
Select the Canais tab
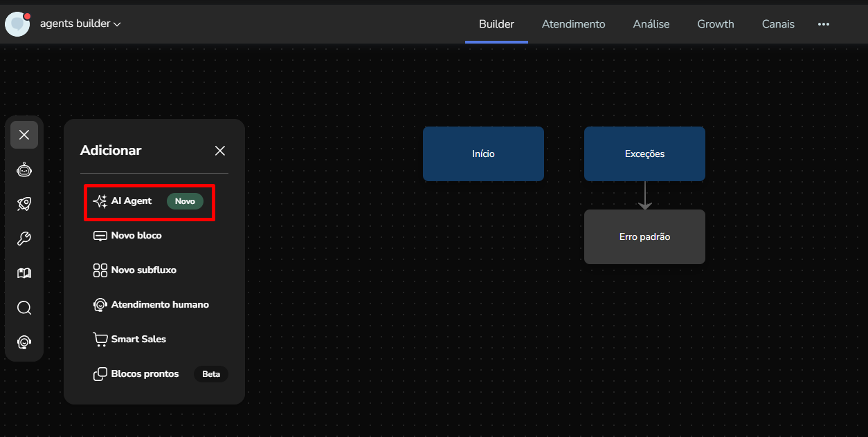(x=778, y=24)
